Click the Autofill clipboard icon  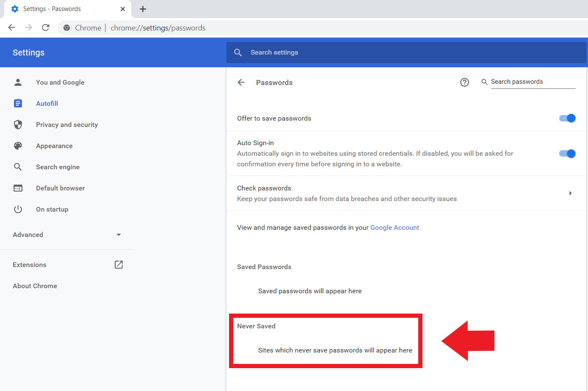pos(18,103)
